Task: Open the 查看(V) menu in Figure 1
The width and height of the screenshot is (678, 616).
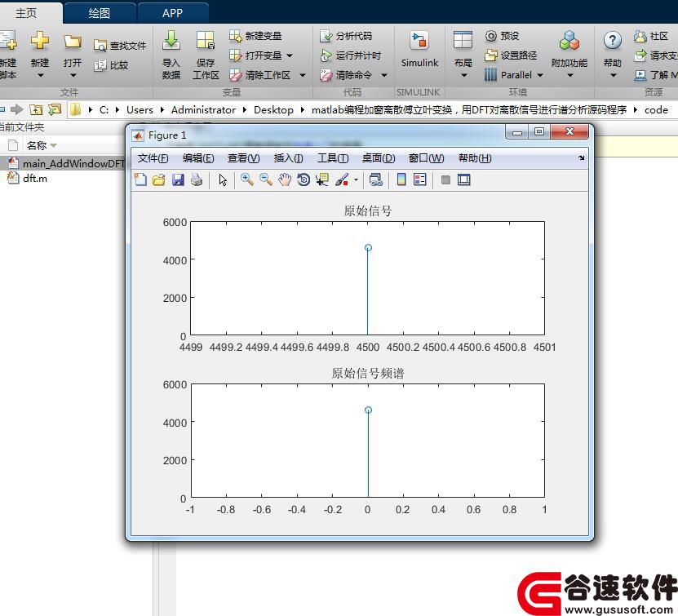Action: point(243,158)
